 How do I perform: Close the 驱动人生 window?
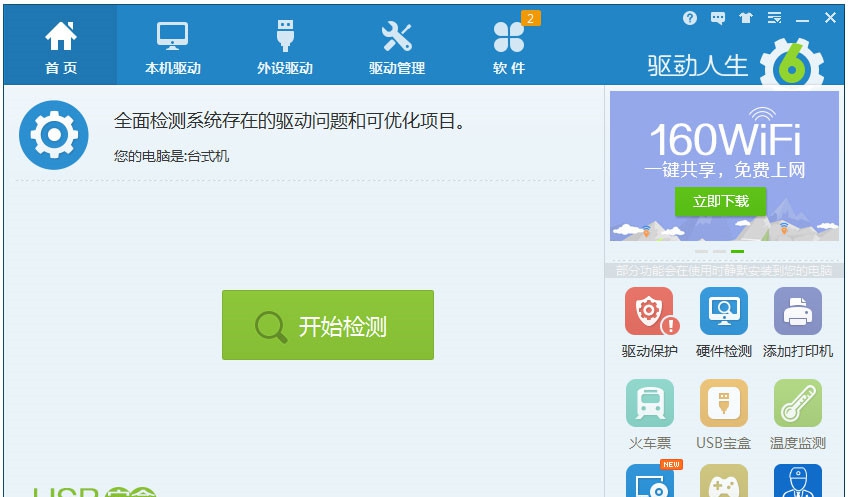pos(830,18)
